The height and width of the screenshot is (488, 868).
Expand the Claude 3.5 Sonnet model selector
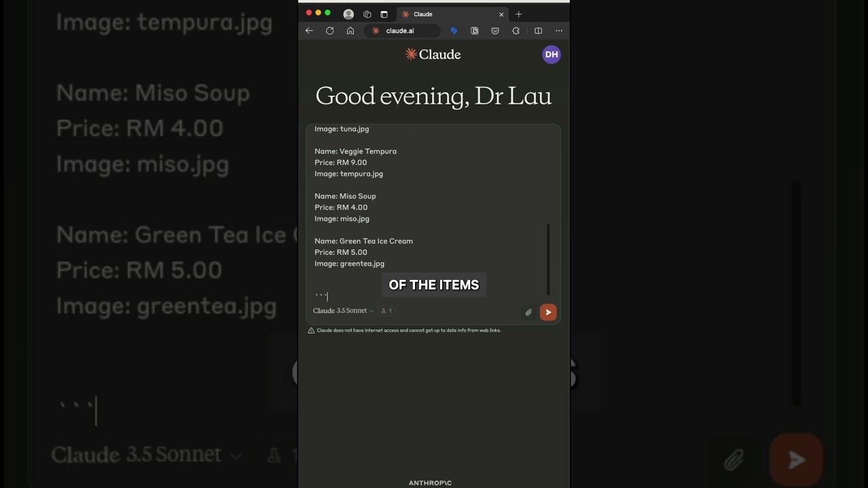coord(343,310)
